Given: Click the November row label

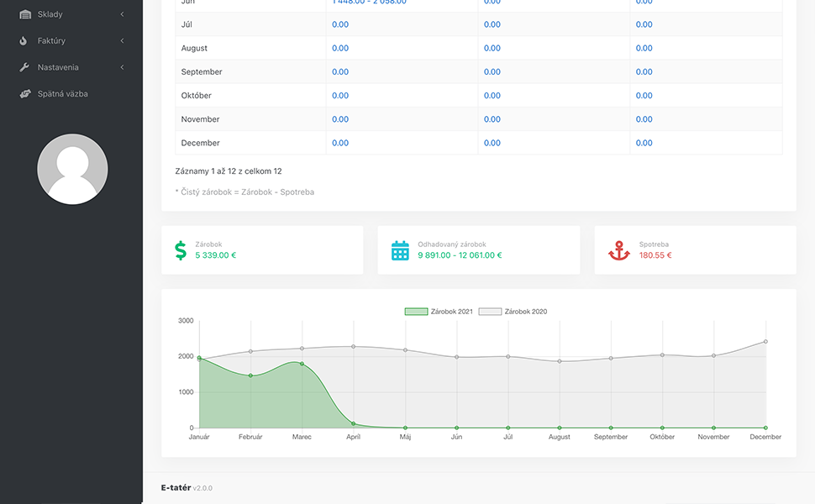Looking at the screenshot, I should (x=200, y=119).
